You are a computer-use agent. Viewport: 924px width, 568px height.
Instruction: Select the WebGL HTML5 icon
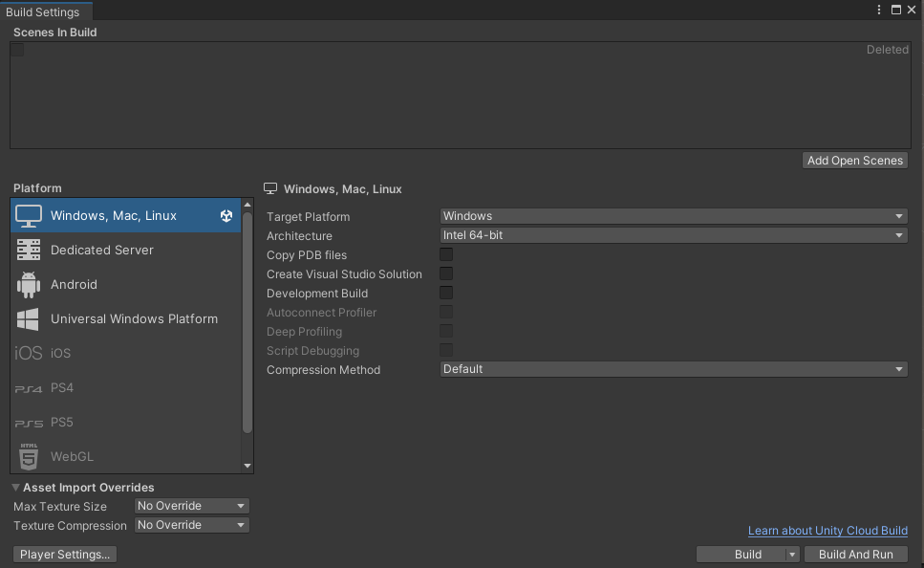tap(29, 457)
